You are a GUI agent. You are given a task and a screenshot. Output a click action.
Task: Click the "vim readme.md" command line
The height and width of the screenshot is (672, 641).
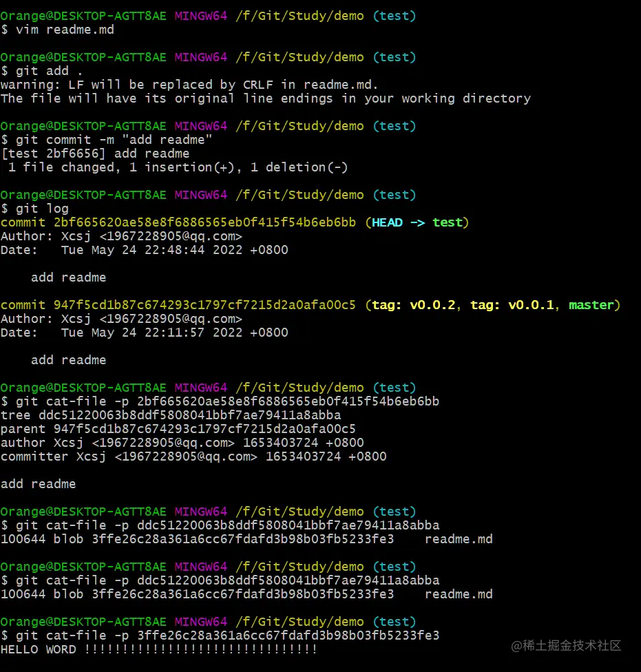click(57, 30)
